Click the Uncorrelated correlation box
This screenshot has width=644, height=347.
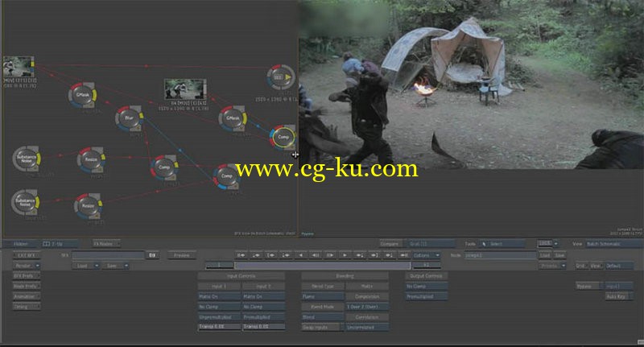(367, 328)
